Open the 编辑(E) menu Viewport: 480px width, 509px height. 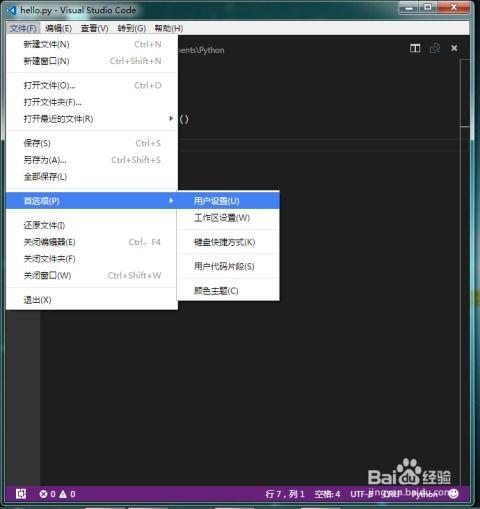59,29
